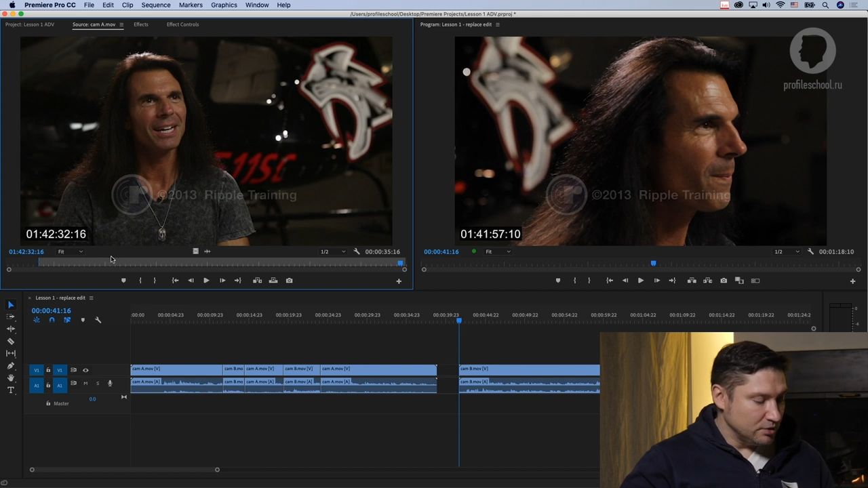Image resolution: width=868 pixels, height=488 pixels.
Task: Open Program monitor Fit zoom dropdown
Action: point(498,251)
